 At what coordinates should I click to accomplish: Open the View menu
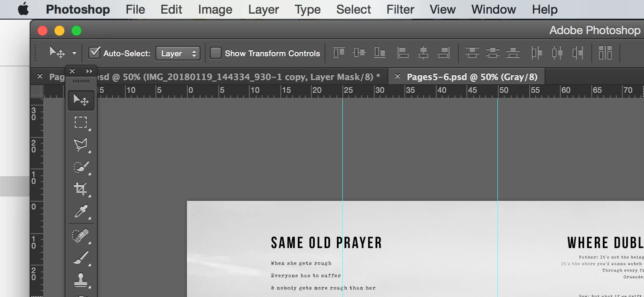pyautogui.click(x=443, y=9)
